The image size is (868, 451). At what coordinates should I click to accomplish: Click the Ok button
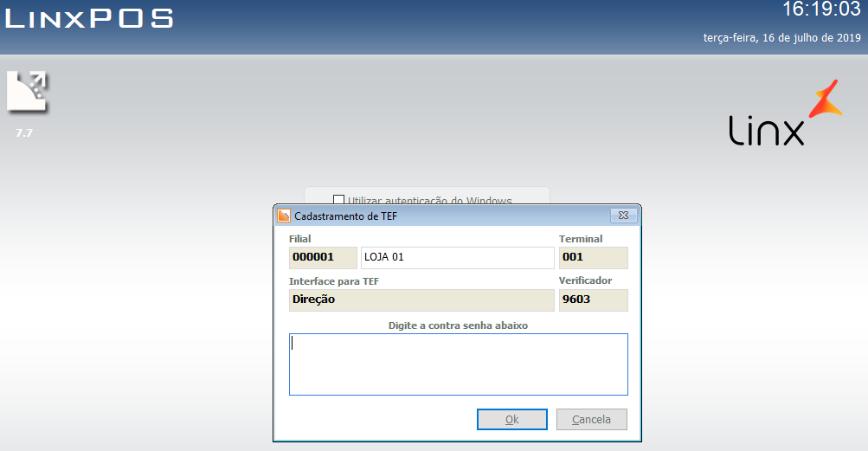512,420
